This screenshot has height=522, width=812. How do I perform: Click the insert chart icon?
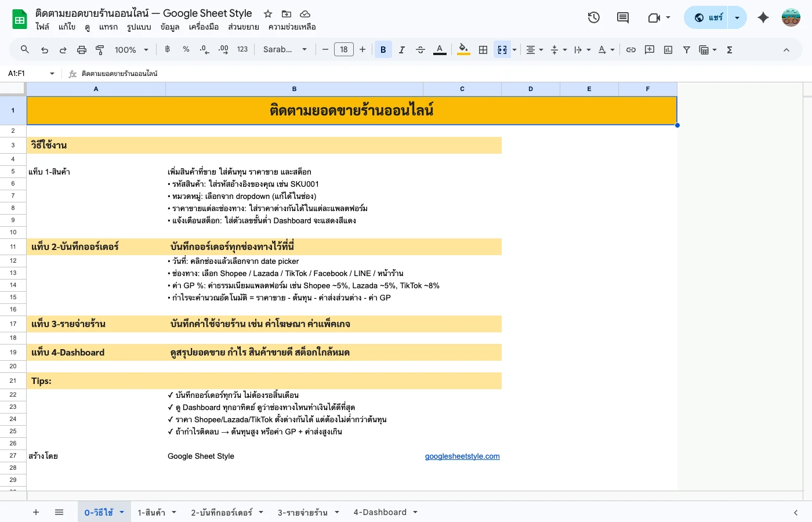tap(668, 50)
